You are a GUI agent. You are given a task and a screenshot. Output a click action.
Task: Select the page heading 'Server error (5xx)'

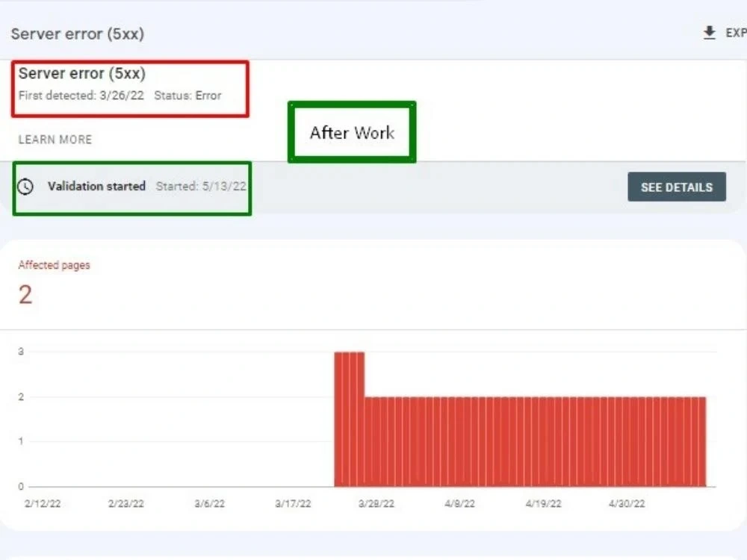(78, 34)
